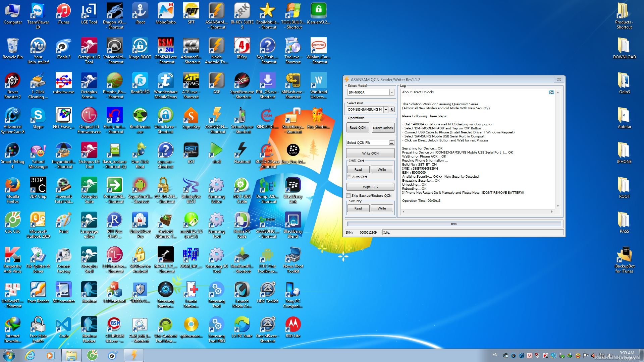Image resolution: width=644 pixels, height=362 pixels.
Task: Open the Windows Start menu
Action: (x=9, y=355)
